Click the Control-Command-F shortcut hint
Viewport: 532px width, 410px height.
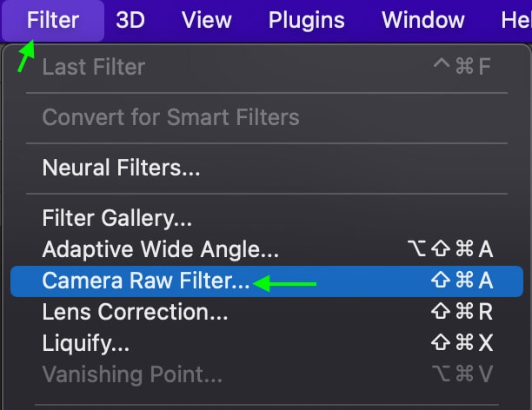point(462,67)
